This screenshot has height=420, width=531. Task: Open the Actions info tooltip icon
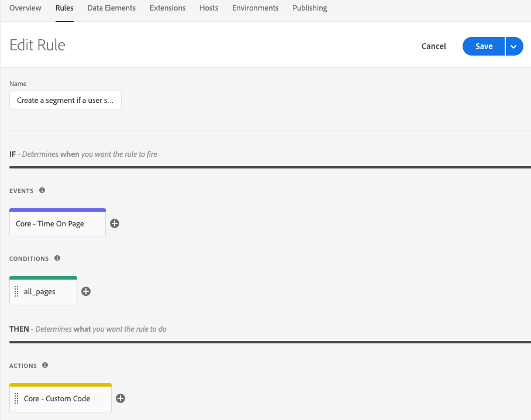pos(45,365)
